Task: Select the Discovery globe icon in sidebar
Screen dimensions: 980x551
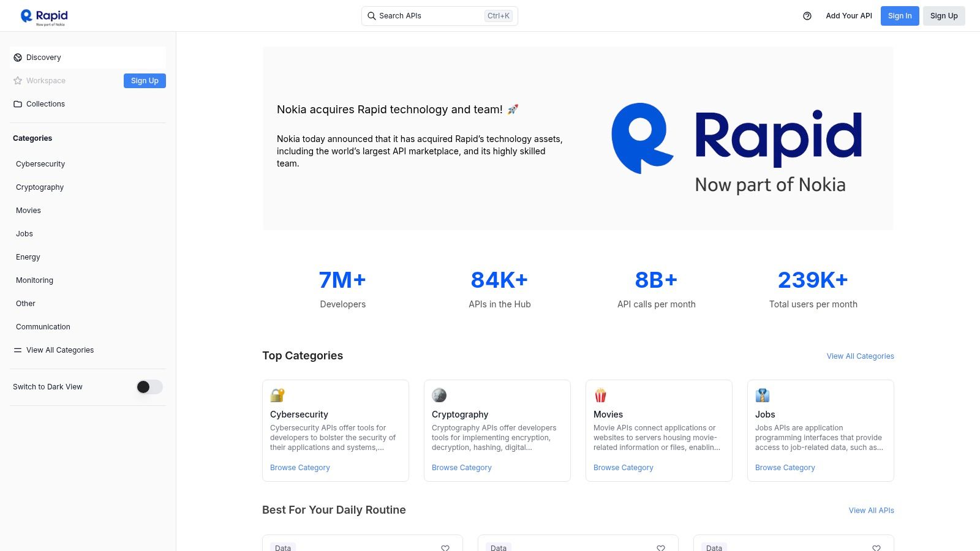Action: pos(18,57)
